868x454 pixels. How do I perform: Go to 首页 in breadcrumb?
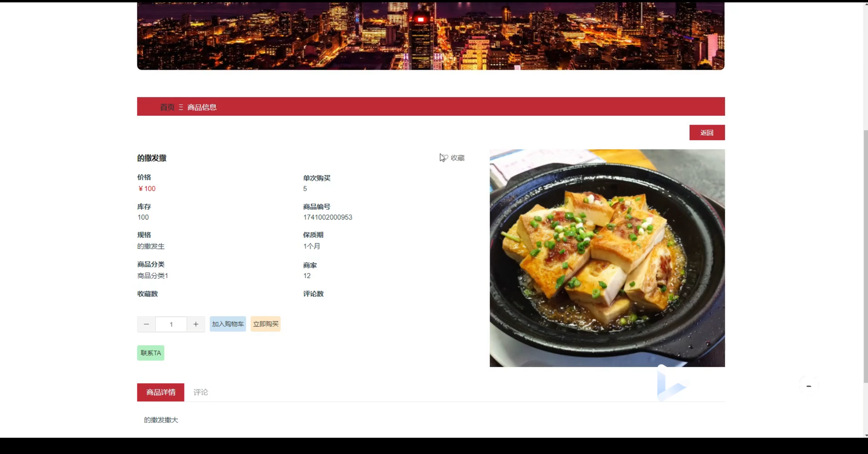[167, 107]
